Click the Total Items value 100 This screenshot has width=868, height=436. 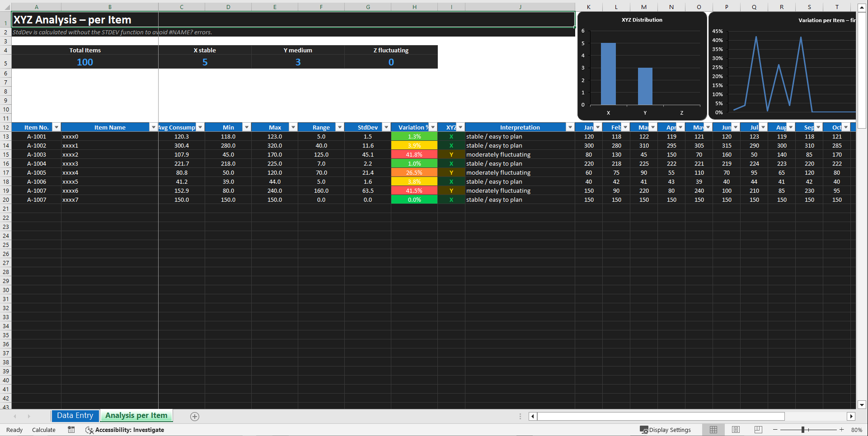[85, 62]
